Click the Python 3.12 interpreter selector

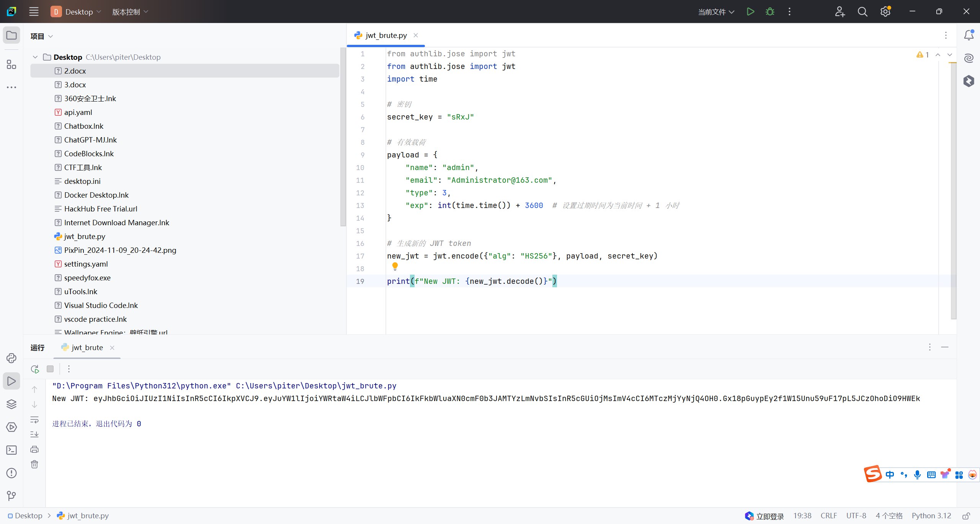point(931,516)
